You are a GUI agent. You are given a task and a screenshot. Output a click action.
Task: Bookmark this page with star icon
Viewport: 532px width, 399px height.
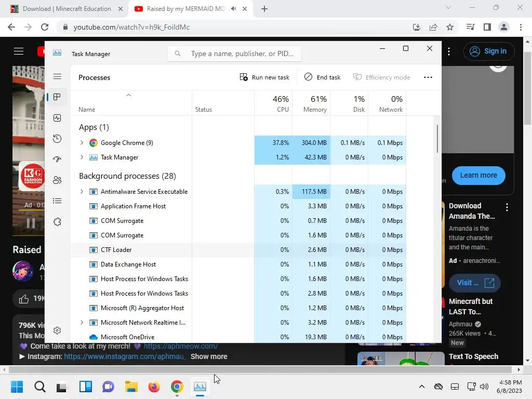[x=450, y=27]
